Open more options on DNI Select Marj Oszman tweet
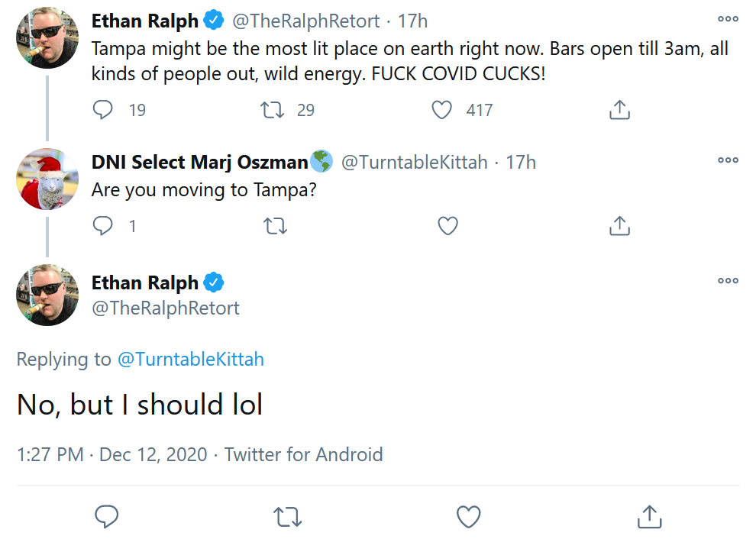The height and width of the screenshot is (539, 756). (x=728, y=160)
